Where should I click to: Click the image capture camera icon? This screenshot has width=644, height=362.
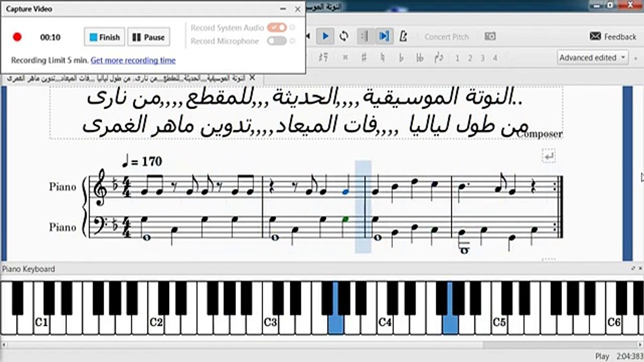pos(490,37)
